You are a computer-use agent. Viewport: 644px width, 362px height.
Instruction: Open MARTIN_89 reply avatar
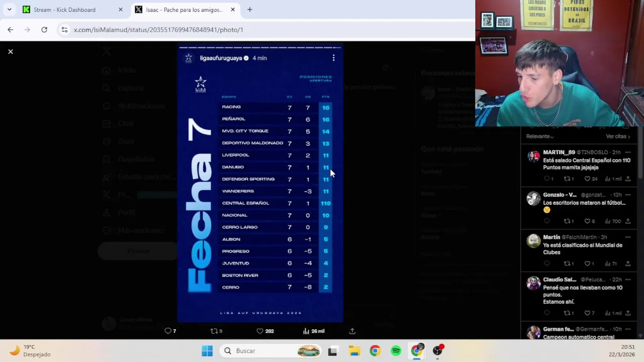(533, 156)
